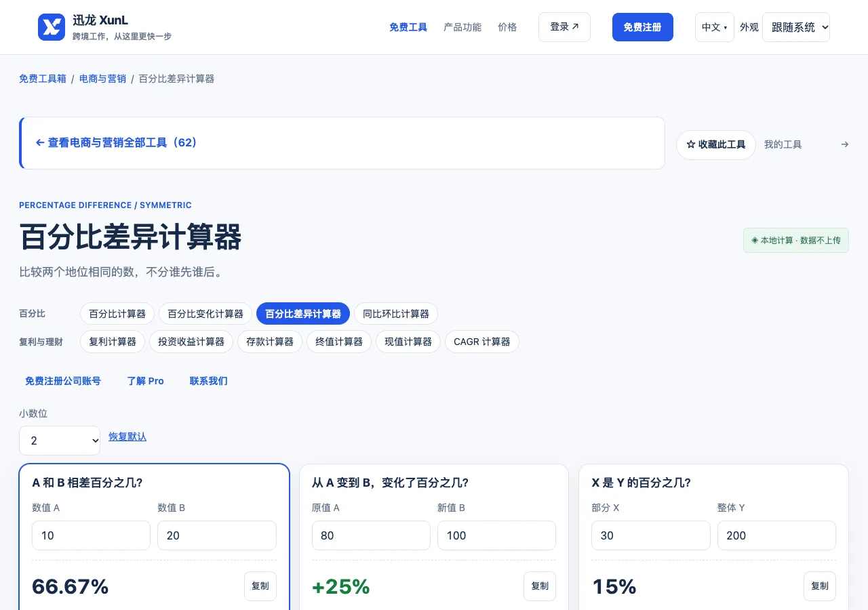Open the 存款计算器 tool
The width and height of the screenshot is (868, 610).
(270, 342)
